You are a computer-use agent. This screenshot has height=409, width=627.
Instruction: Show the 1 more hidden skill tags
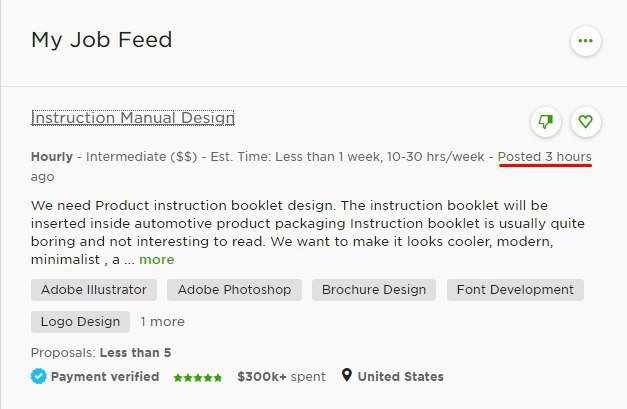point(162,322)
